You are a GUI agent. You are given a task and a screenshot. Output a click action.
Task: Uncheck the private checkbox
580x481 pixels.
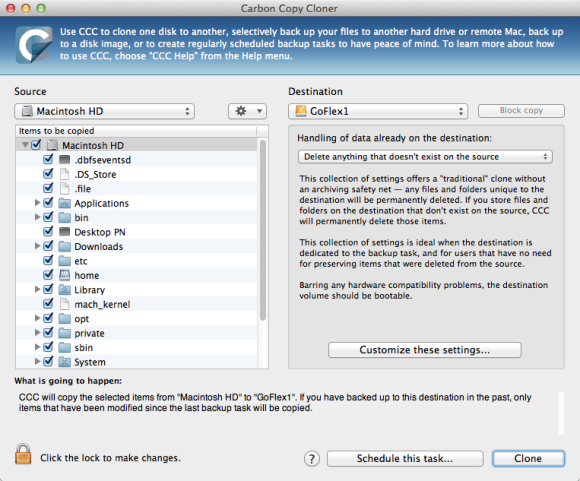(48, 332)
